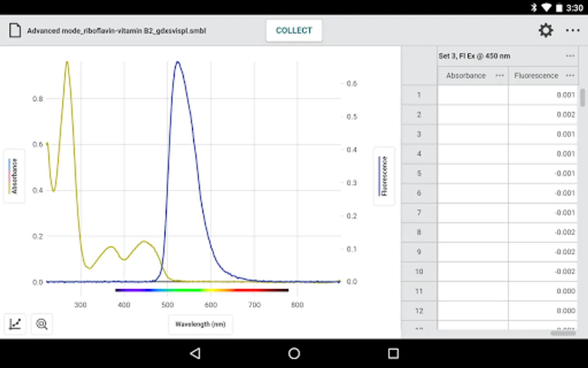The image size is (588, 368).
Task: Select empty Absorbance cell in row 3
Action: [x=473, y=134]
